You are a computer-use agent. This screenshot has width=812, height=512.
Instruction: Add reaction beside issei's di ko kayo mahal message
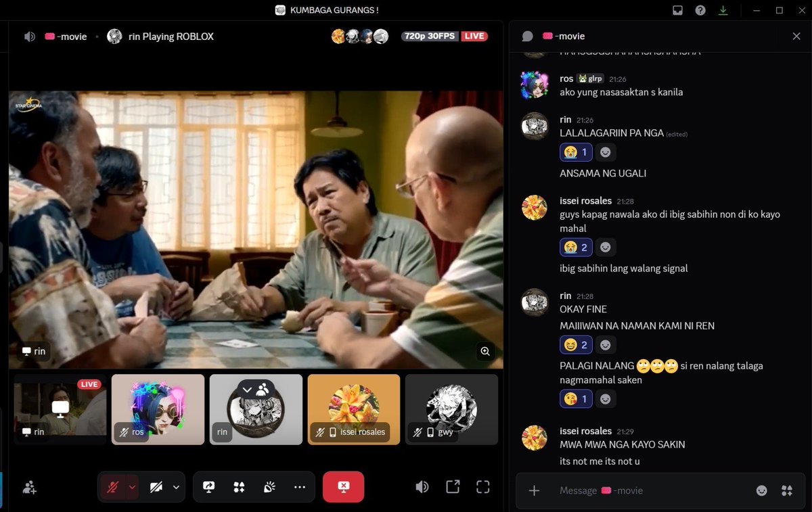[606, 248]
